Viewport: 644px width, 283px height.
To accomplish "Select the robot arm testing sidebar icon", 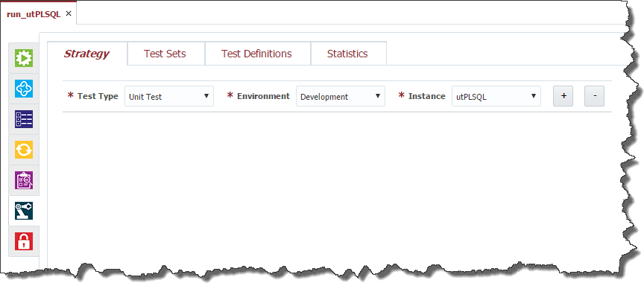I will click(x=24, y=211).
